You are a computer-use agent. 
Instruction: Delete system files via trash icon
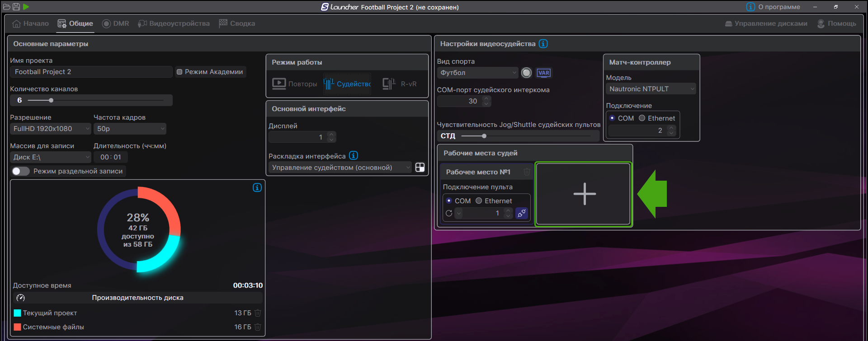coord(258,327)
